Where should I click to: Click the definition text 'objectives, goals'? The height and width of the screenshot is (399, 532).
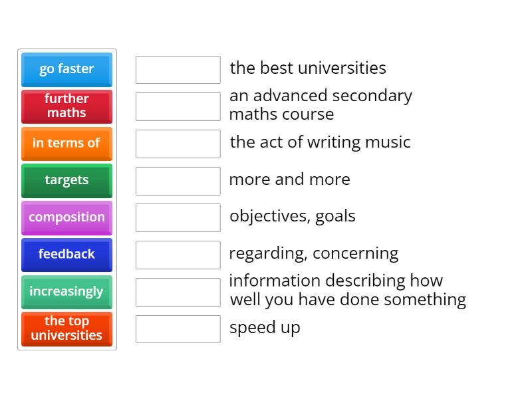(x=293, y=216)
